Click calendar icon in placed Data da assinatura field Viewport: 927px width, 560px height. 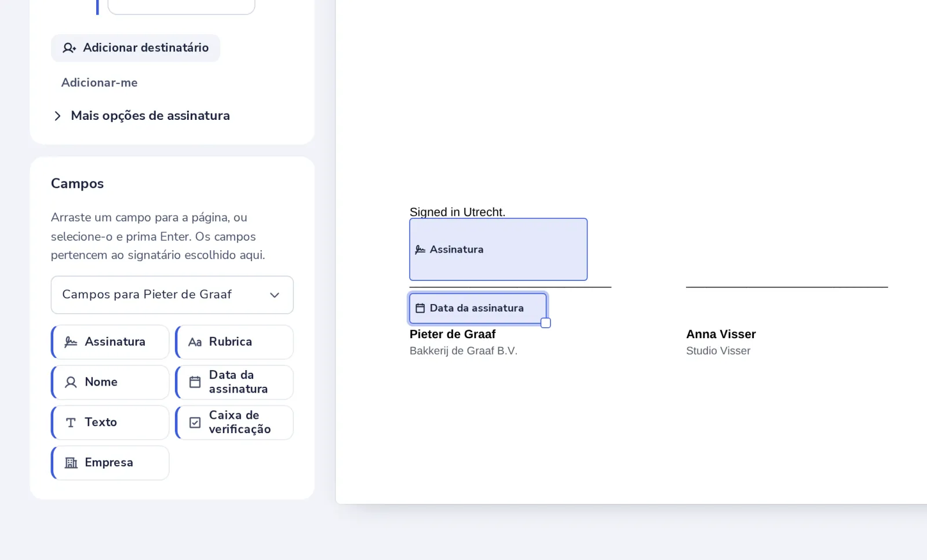point(420,309)
